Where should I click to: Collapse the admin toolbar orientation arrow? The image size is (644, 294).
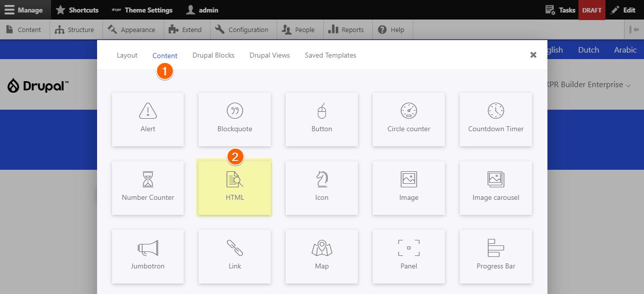click(x=634, y=30)
